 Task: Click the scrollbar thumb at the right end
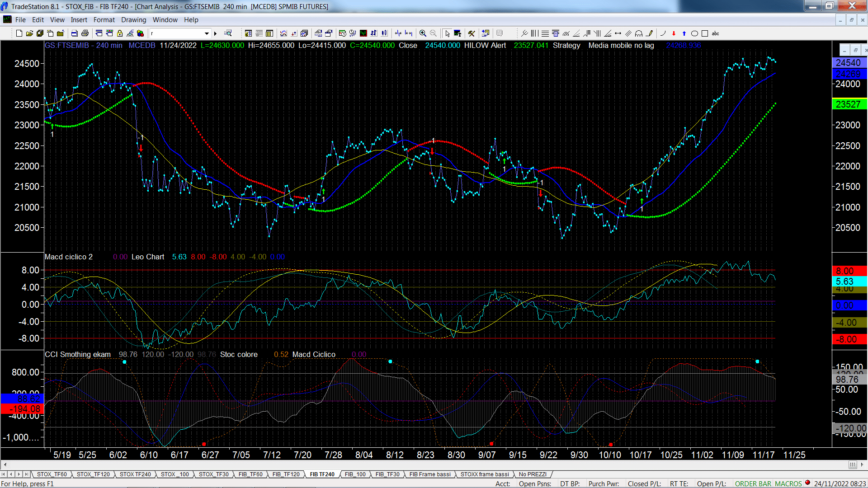pos(852,465)
